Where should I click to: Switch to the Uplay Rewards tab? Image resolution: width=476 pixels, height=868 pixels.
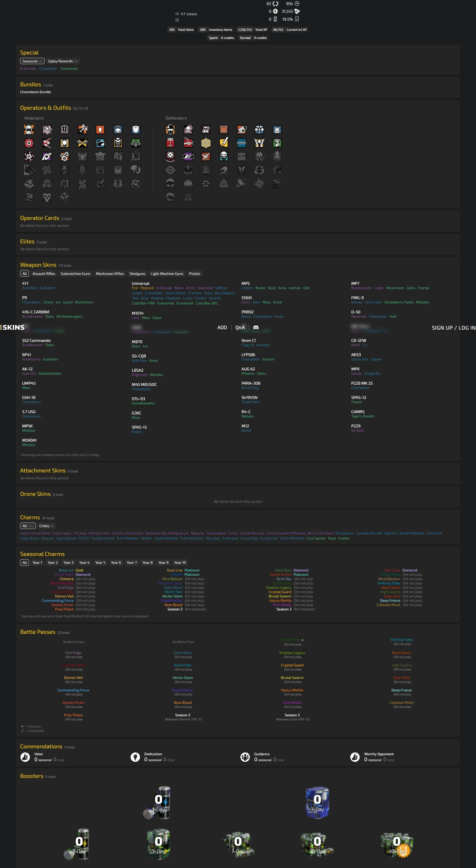pyautogui.click(x=63, y=61)
